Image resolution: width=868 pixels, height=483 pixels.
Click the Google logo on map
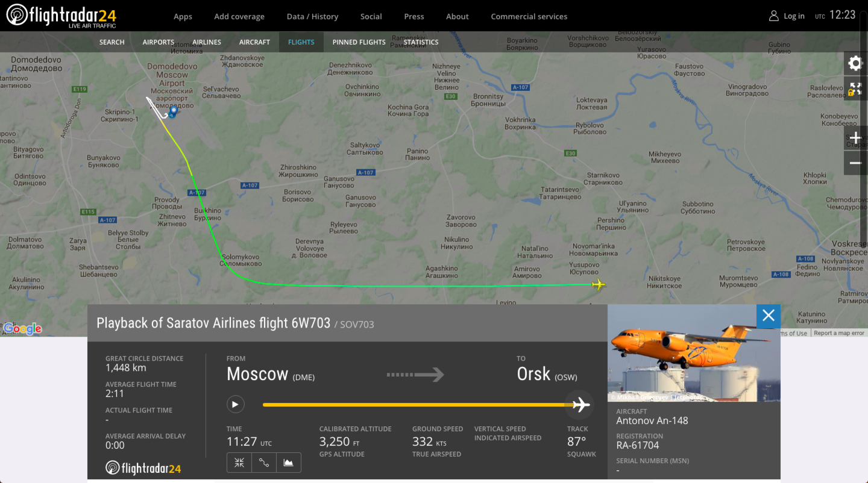(x=22, y=329)
